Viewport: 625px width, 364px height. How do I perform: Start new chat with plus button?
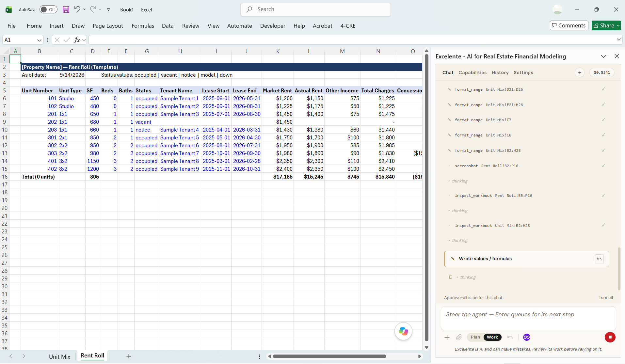580,72
